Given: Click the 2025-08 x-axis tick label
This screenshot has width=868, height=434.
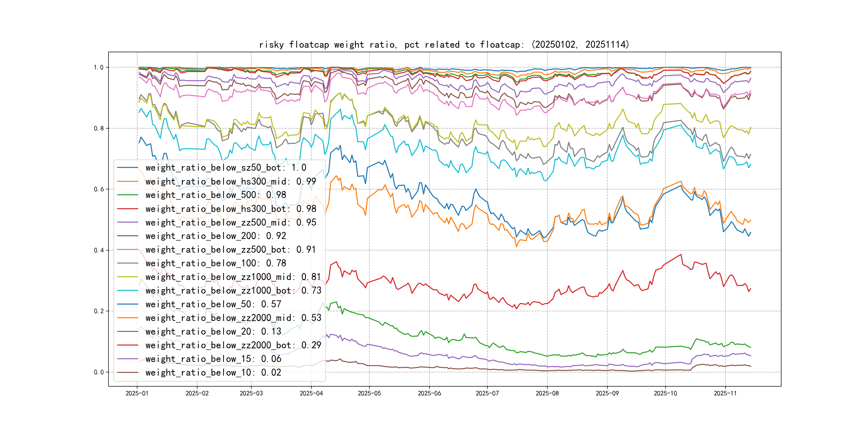Looking at the screenshot, I should pyautogui.click(x=547, y=394).
